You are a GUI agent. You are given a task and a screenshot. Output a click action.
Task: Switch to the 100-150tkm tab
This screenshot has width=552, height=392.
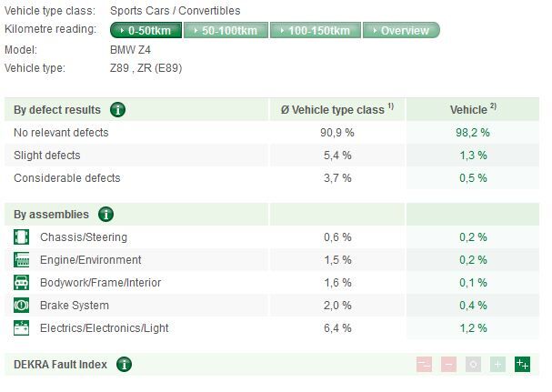[316, 30]
